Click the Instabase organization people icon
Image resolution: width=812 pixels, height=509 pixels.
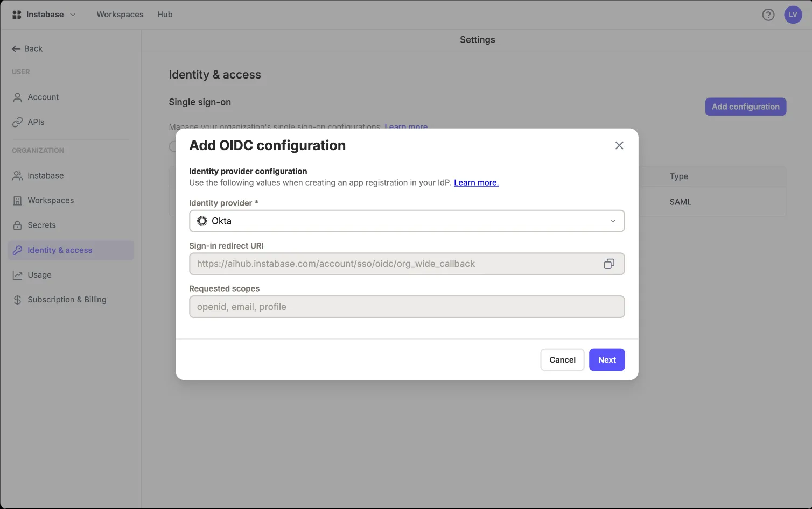coord(17,176)
